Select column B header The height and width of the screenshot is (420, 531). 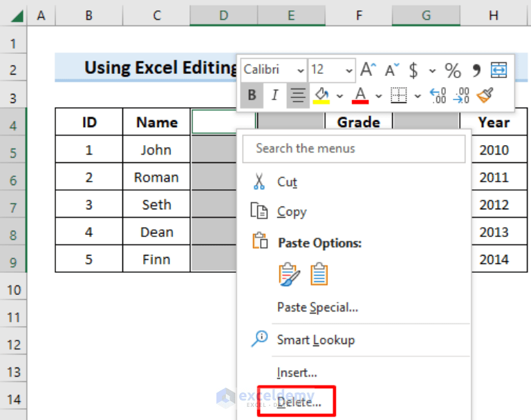(x=88, y=15)
